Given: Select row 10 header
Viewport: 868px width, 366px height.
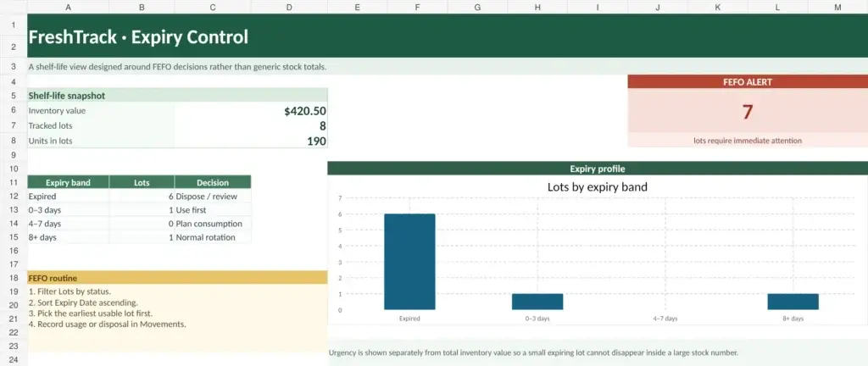Looking at the screenshot, I should coord(14,169).
